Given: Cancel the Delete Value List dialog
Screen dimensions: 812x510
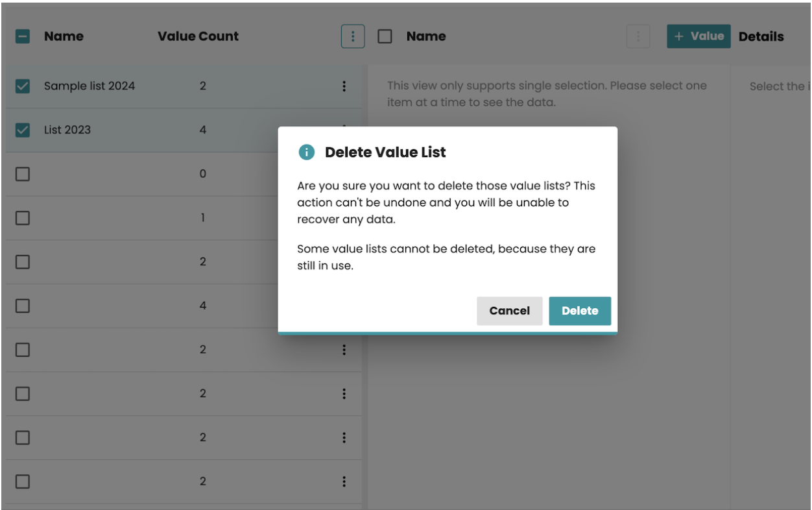Looking at the screenshot, I should (509, 311).
